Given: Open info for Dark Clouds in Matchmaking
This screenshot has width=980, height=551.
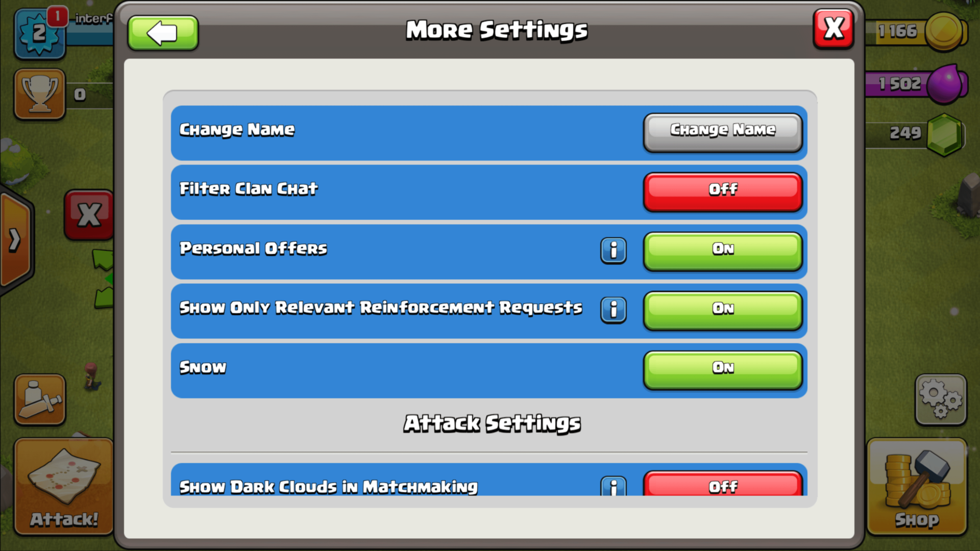Looking at the screenshot, I should coord(613,486).
